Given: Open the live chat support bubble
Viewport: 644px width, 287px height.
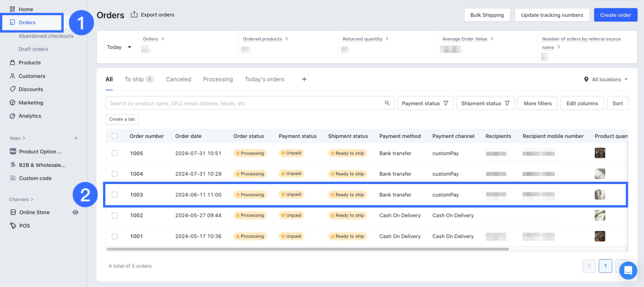Looking at the screenshot, I should click(628, 270).
